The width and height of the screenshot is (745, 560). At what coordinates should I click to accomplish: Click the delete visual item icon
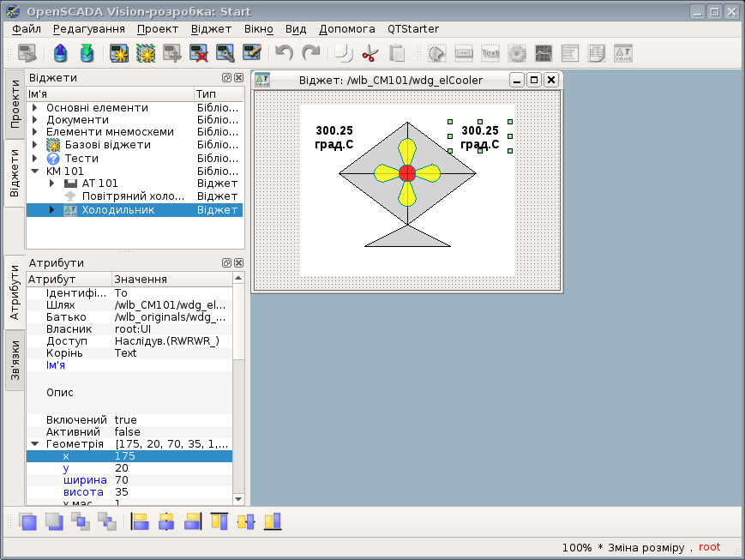(199, 53)
